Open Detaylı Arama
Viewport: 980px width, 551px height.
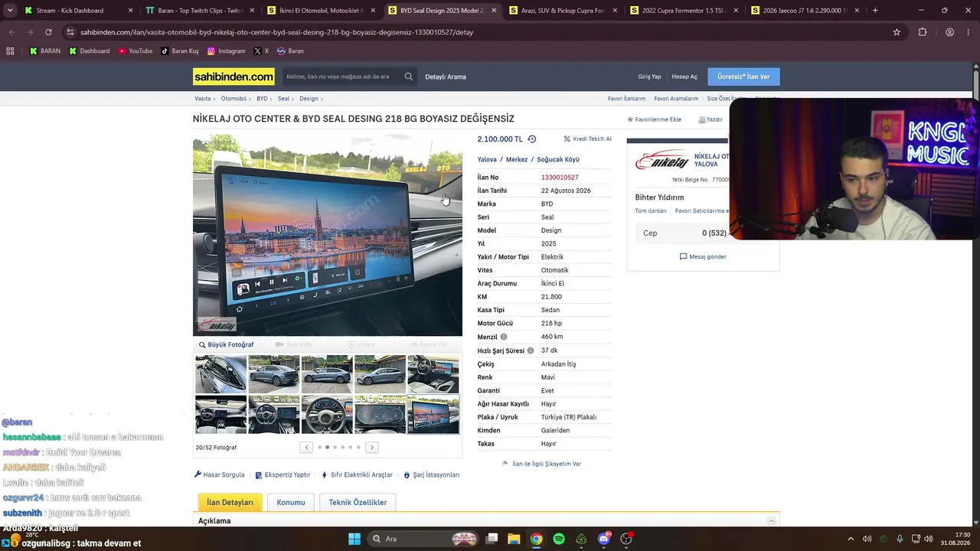point(446,77)
